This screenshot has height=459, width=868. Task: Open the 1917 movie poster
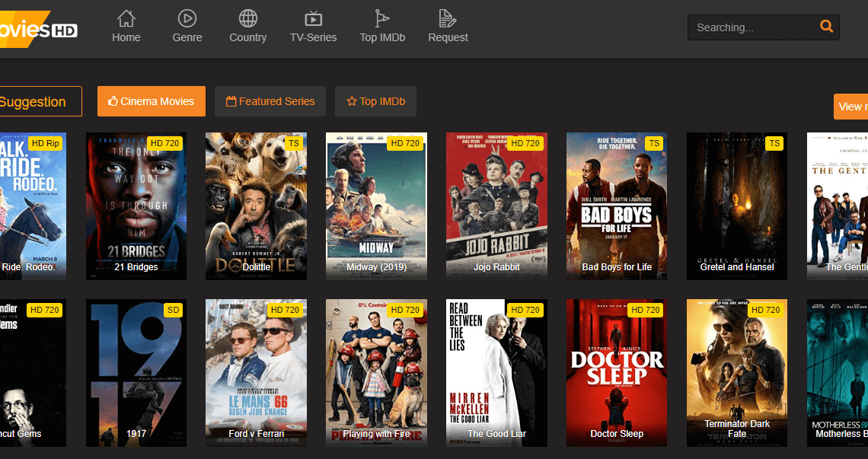pyautogui.click(x=136, y=373)
